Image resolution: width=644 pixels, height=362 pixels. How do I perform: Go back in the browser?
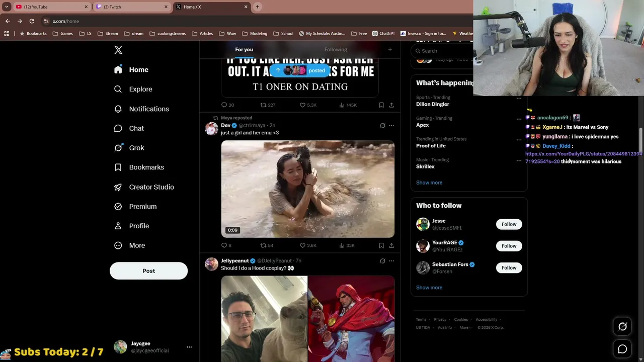pos(8,21)
